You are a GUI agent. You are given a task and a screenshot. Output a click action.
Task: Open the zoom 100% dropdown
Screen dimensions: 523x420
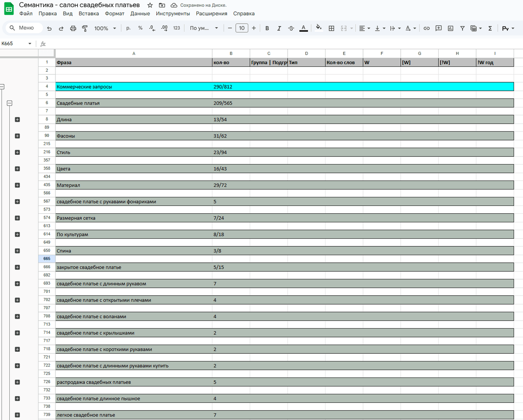(x=105, y=28)
